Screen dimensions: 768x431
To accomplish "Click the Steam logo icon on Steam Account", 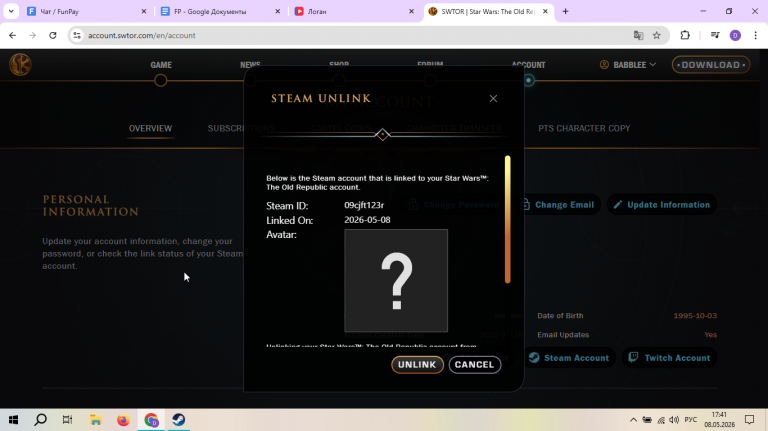I will (534, 358).
